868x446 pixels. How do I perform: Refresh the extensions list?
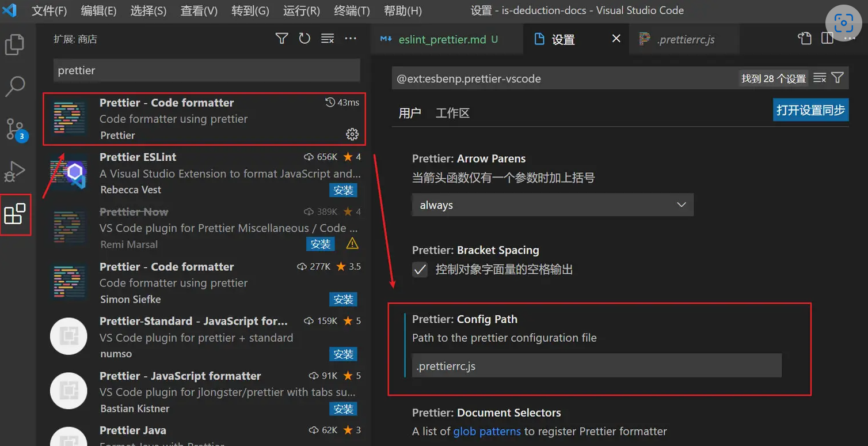pyautogui.click(x=304, y=39)
